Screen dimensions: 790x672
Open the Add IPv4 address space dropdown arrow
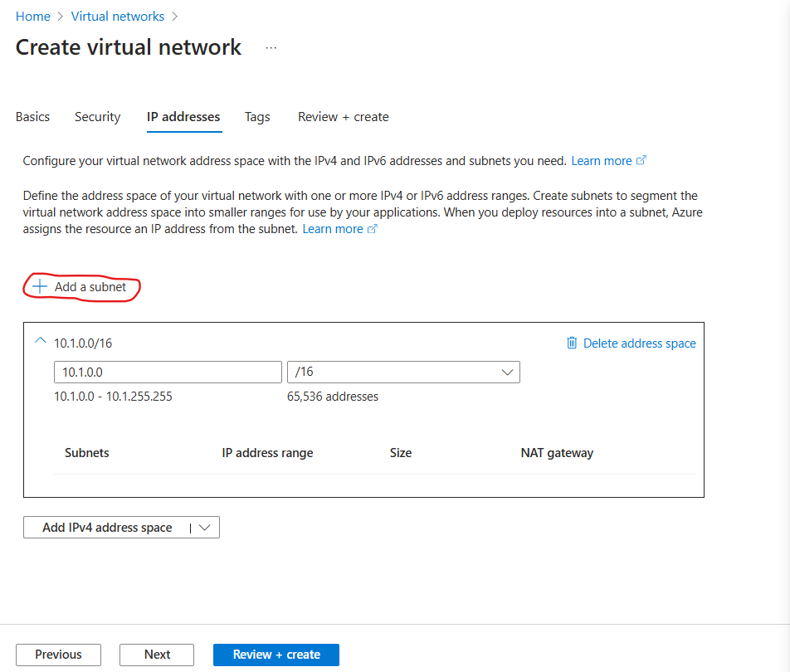click(206, 527)
